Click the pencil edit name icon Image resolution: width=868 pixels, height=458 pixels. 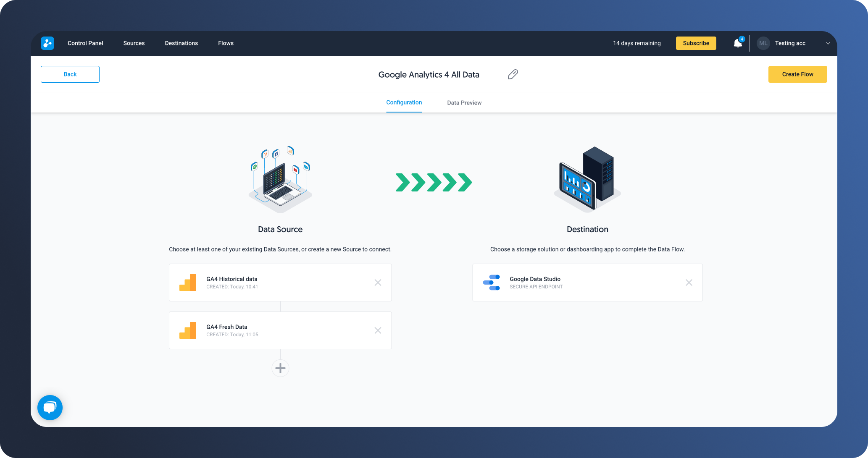513,74
